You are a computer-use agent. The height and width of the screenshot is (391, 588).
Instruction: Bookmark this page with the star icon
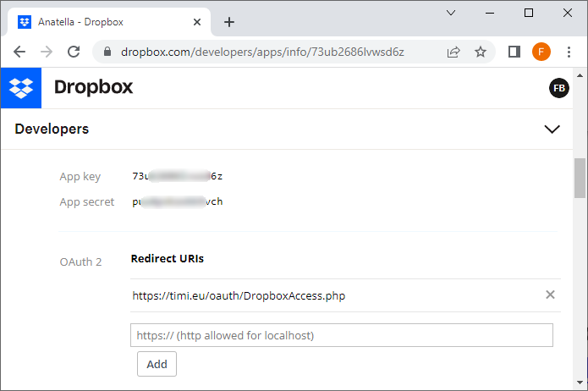click(x=481, y=52)
